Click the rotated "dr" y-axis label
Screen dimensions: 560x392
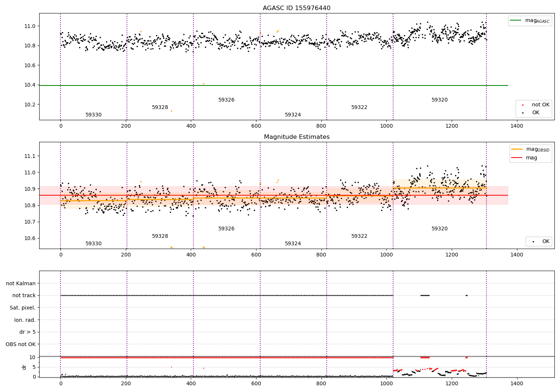tap(24, 367)
